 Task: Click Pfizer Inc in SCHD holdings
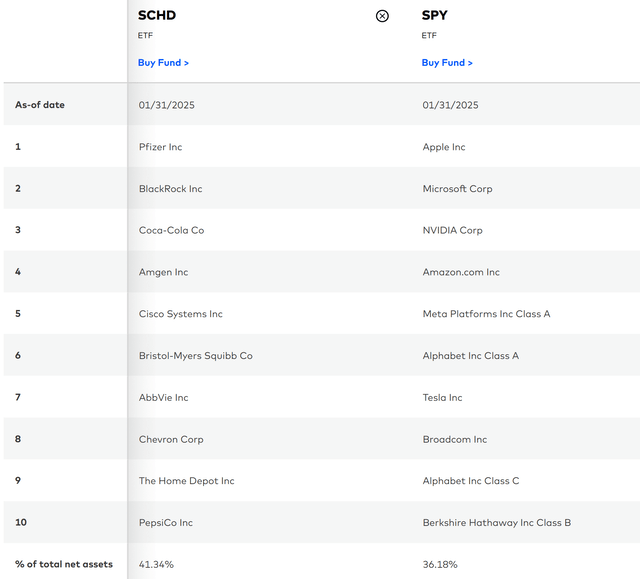tap(160, 147)
